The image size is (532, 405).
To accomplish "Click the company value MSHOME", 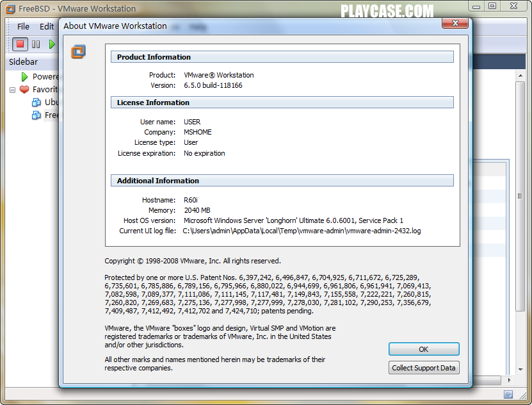I will pos(197,132).
